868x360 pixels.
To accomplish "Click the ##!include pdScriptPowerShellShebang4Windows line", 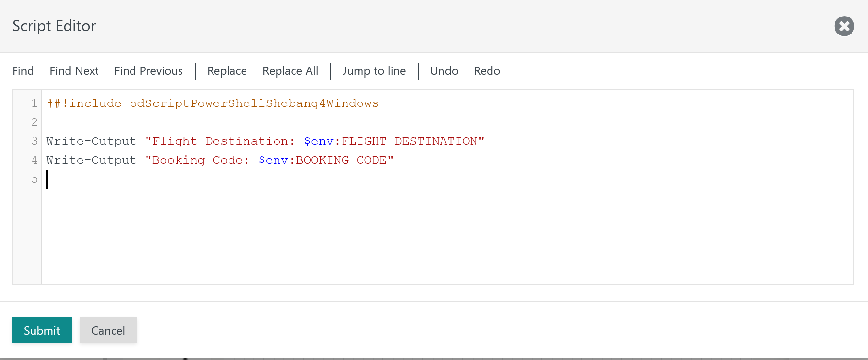I will pyautogui.click(x=213, y=103).
